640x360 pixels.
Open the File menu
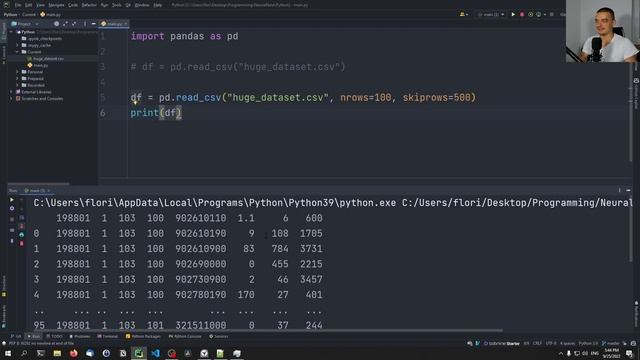pos(18,5)
